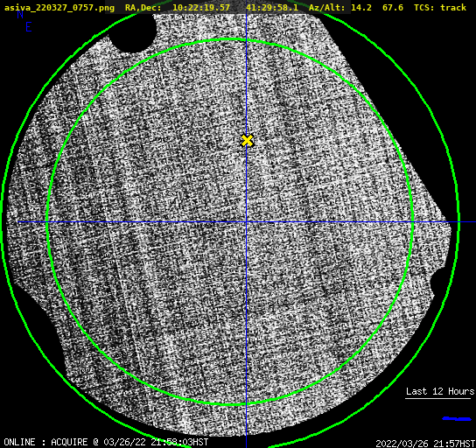
Task: Click the outer green circle at its left edge
Action: coord(2,222)
